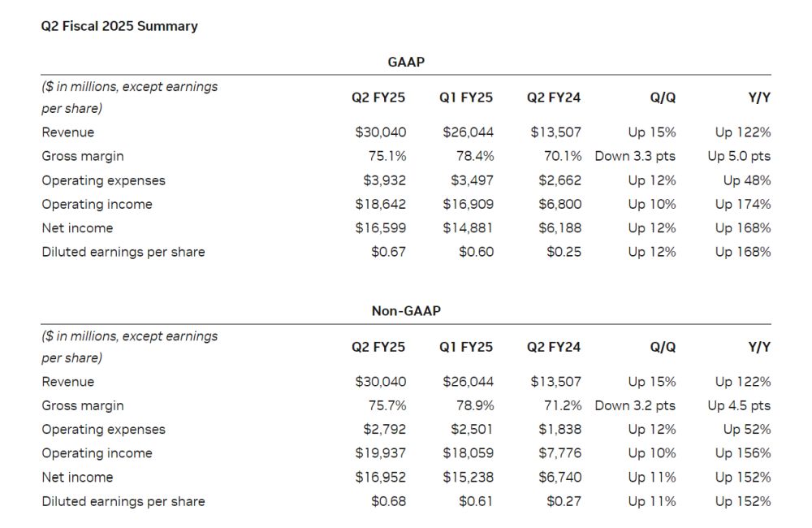Click Non-GAAP diluted EPS value $0.68
This screenshot has height=528, width=812.
click(388, 501)
